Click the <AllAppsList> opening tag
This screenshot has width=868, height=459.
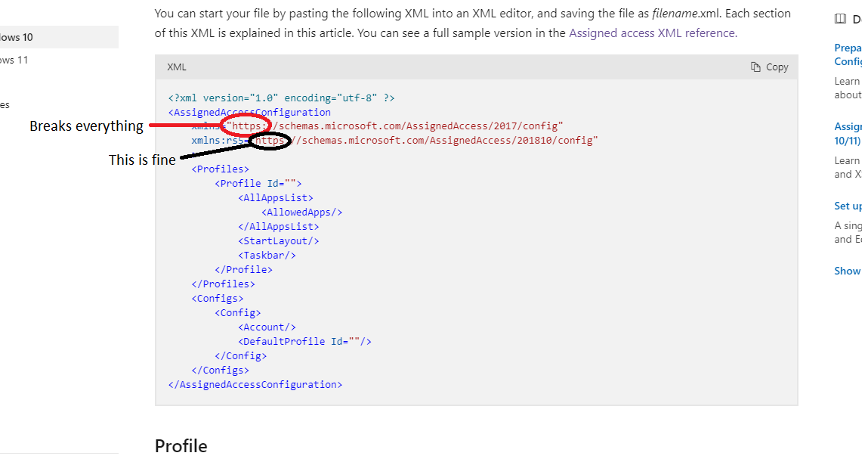tap(276, 198)
